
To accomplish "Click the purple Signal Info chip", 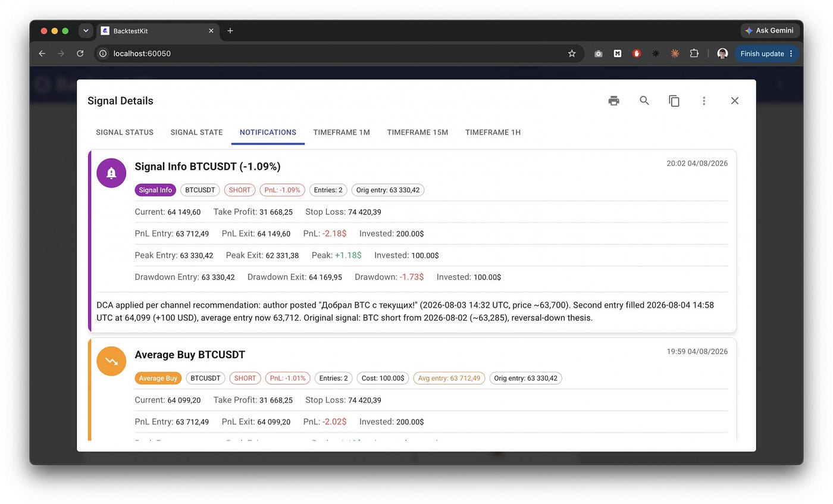I will tap(155, 190).
